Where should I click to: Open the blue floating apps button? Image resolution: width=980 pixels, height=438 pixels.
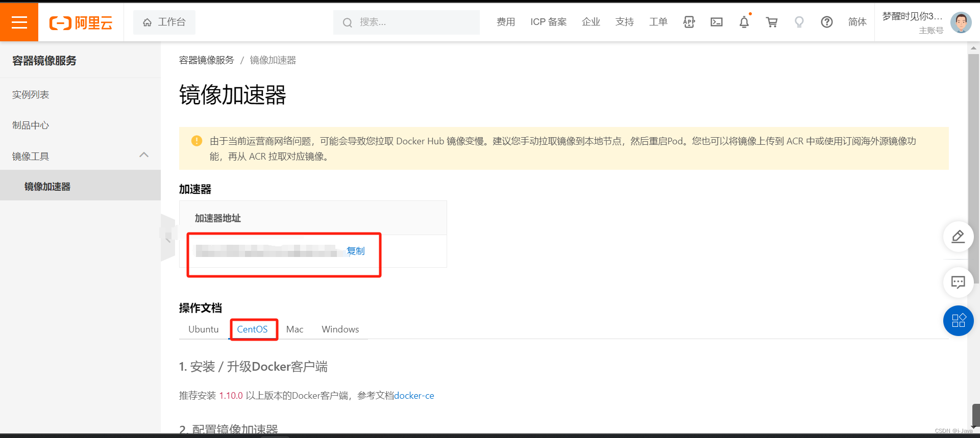click(x=958, y=321)
